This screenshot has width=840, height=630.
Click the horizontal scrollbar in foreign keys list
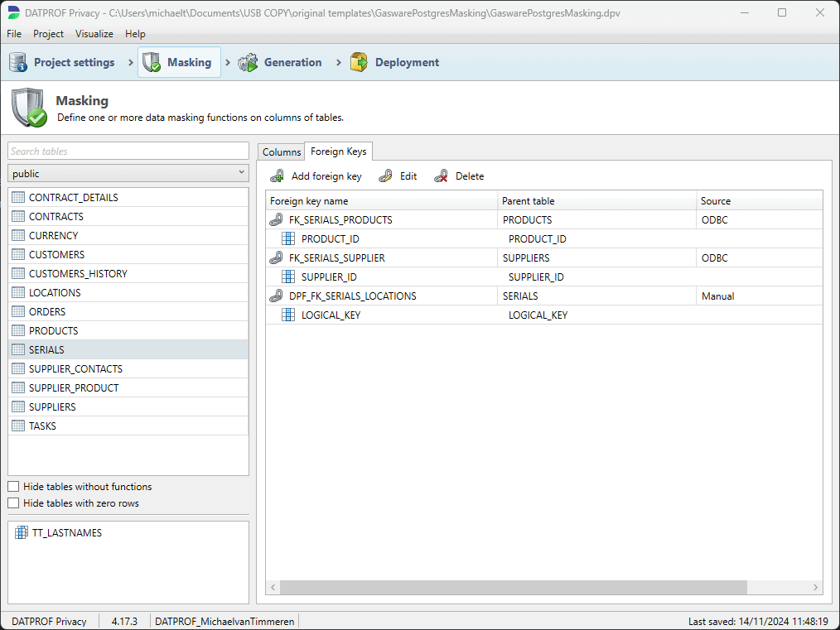[x=514, y=587]
